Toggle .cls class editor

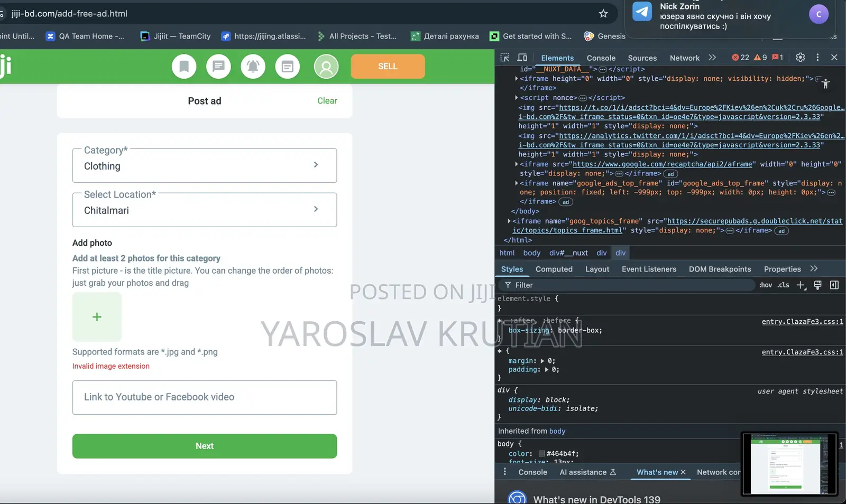[x=783, y=285]
